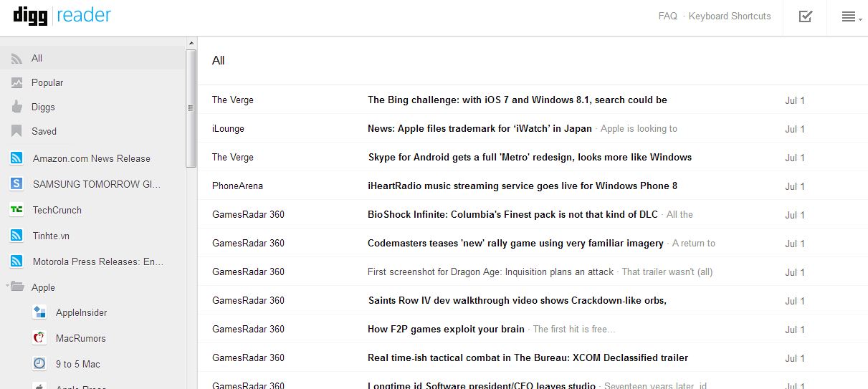Open the Tinhte.vn feed
The image size is (868, 389).
(51, 236)
